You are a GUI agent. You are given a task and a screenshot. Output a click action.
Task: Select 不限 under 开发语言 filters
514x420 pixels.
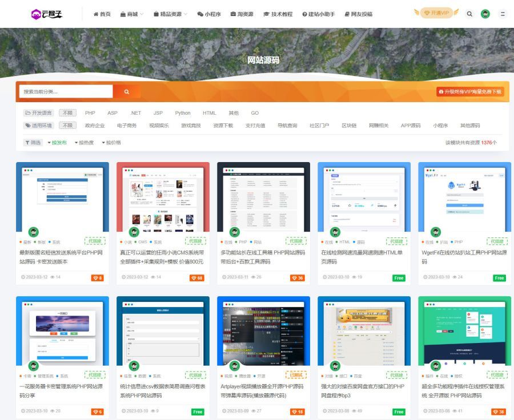(x=68, y=112)
